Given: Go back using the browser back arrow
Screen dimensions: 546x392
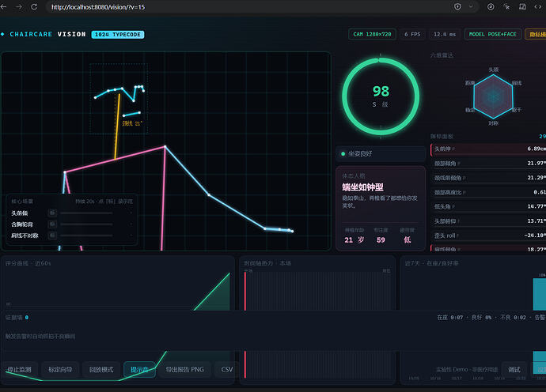Looking at the screenshot, I should point(3,6).
